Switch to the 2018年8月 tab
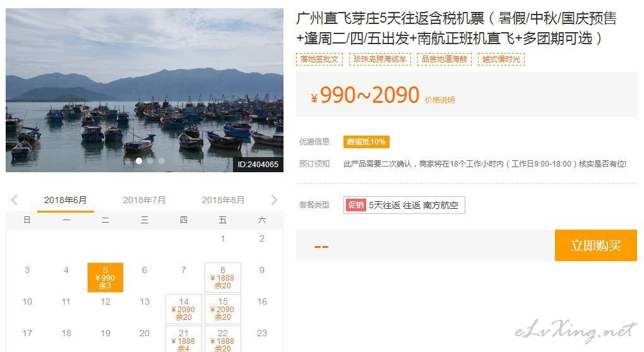Viewport: 644px width, 352px height. (x=223, y=200)
